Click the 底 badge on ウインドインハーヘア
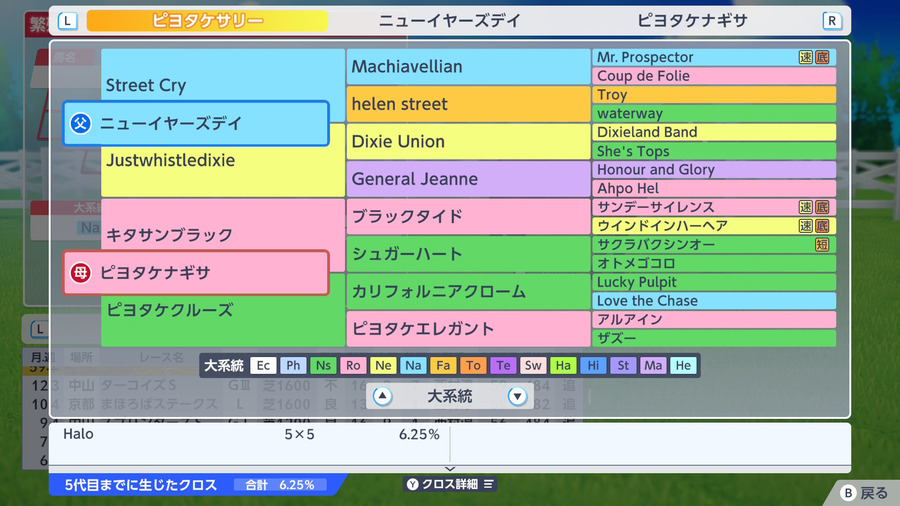This screenshot has width=900, height=506. click(x=823, y=226)
